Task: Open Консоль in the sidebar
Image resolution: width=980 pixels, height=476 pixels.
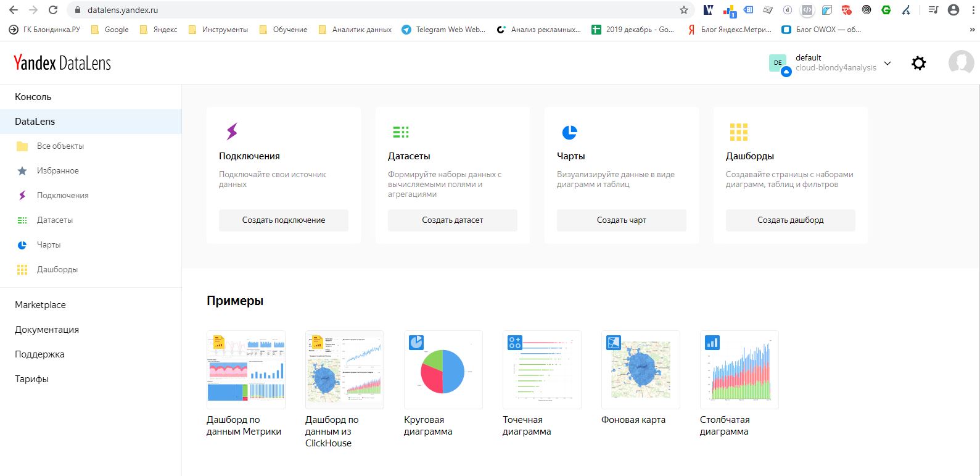Action: coord(33,97)
